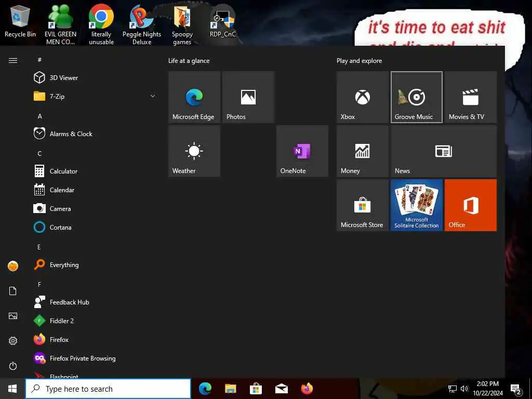Select the 'Spoopy games' desktop folder

tap(182, 25)
